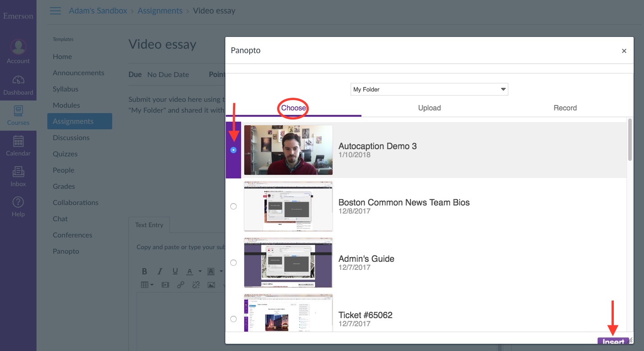Open Conferences in course navigation
Viewport: 644px width, 351px height.
coord(73,235)
